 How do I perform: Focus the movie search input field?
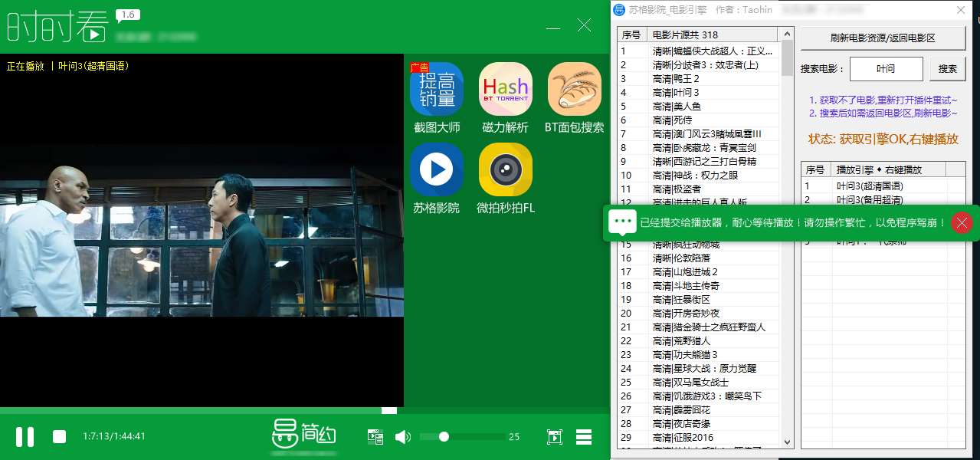click(x=886, y=68)
